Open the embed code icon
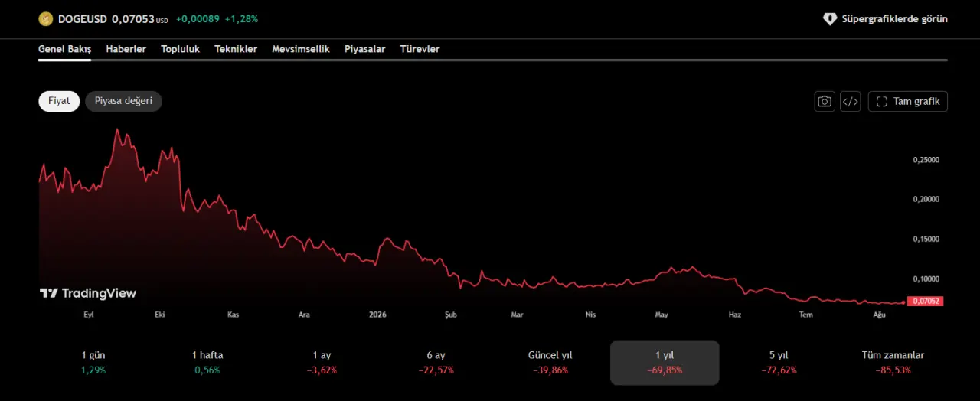This screenshot has height=401, width=980. click(x=850, y=101)
